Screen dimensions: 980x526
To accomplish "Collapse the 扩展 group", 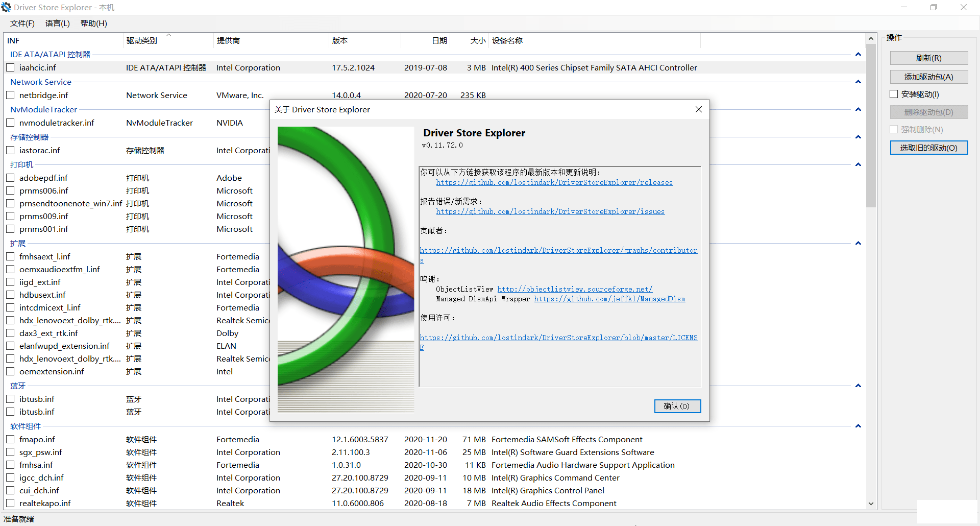I will pos(858,243).
